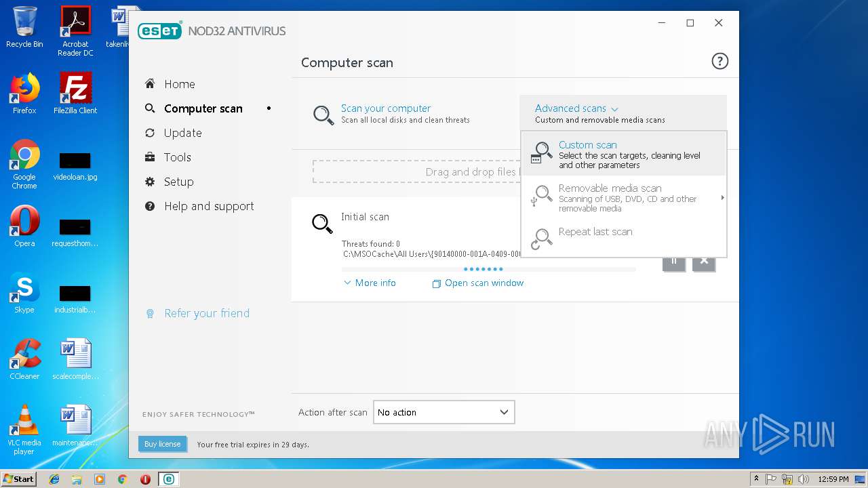Open Opera desktop shortcut

click(x=24, y=226)
